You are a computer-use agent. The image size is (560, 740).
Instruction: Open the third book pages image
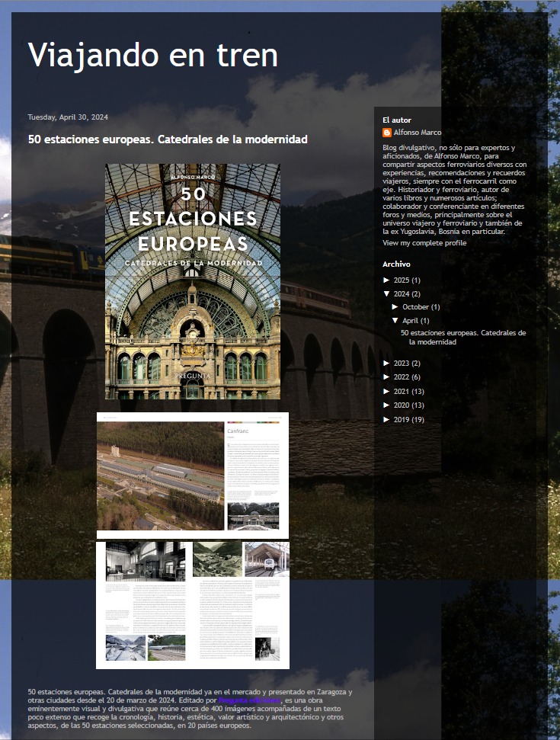click(x=192, y=605)
